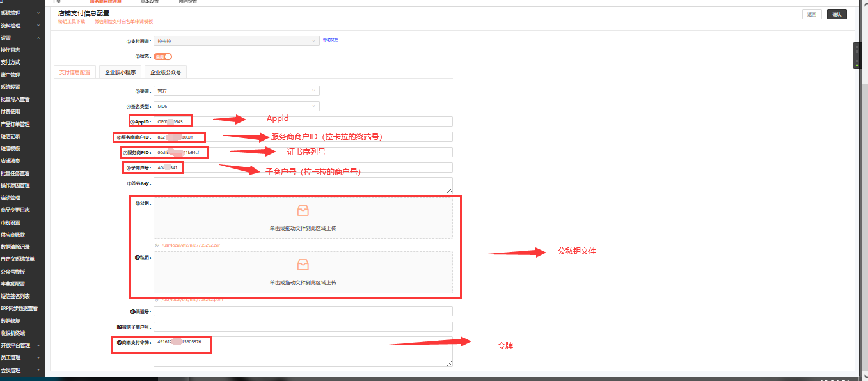This screenshot has width=868, height=381.
Task: Click the 微信子商户号 input field
Action: [303, 327]
